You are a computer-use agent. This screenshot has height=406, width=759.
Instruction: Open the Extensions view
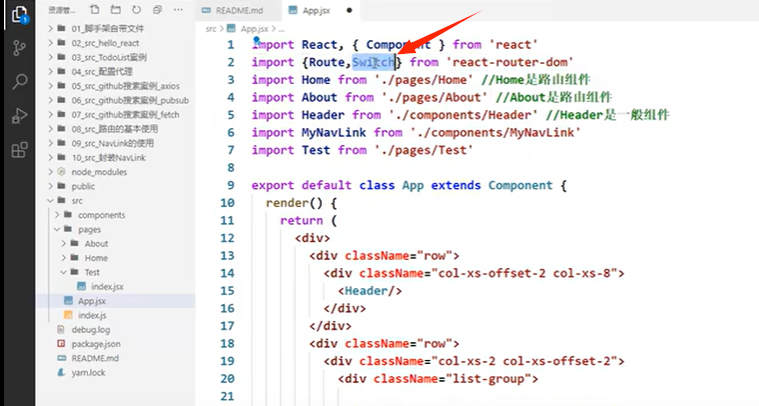tap(19, 150)
